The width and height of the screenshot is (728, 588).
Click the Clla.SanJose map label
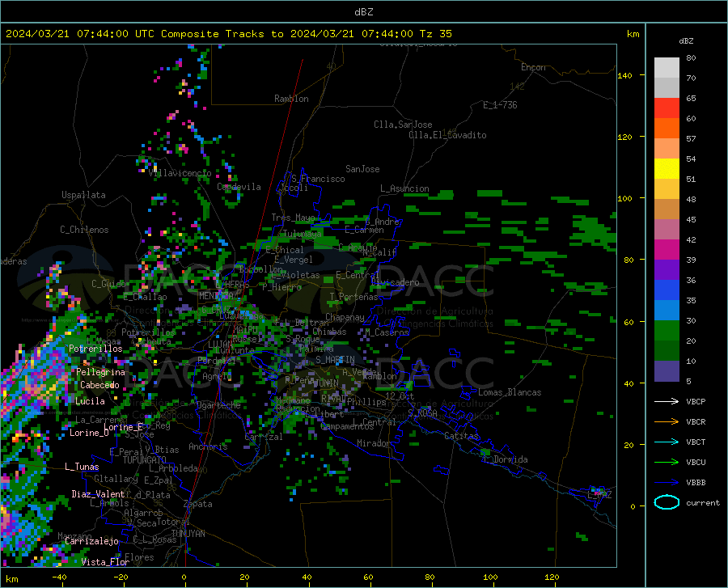[403, 125]
